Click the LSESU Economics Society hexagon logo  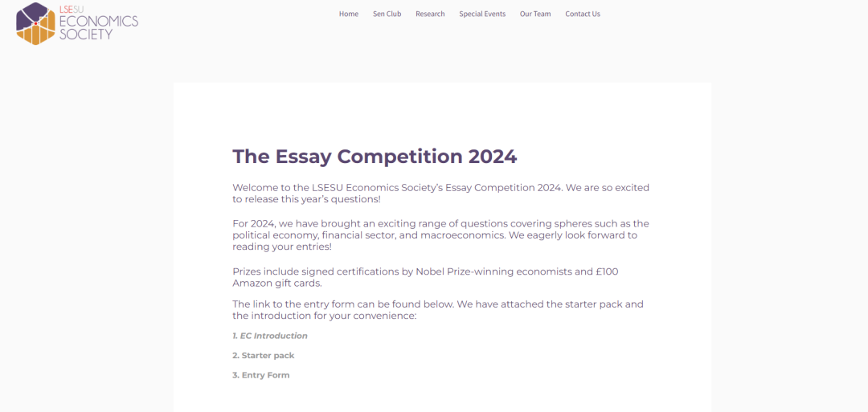click(35, 23)
